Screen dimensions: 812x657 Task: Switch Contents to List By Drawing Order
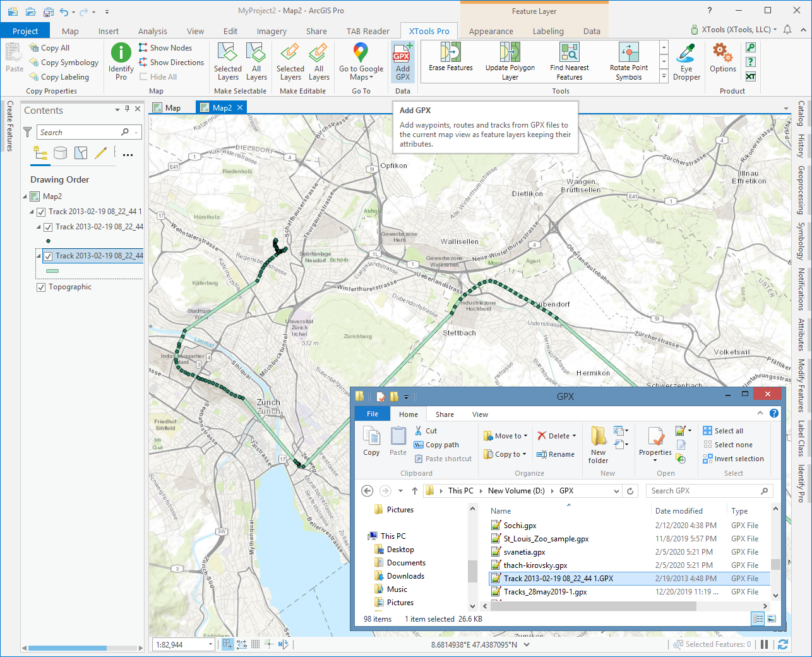tap(40, 153)
